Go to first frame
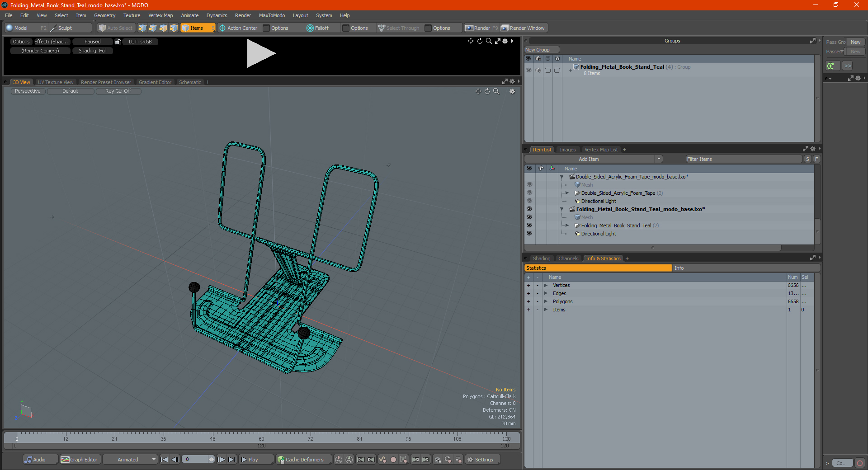The height and width of the screenshot is (470, 868). [164, 460]
